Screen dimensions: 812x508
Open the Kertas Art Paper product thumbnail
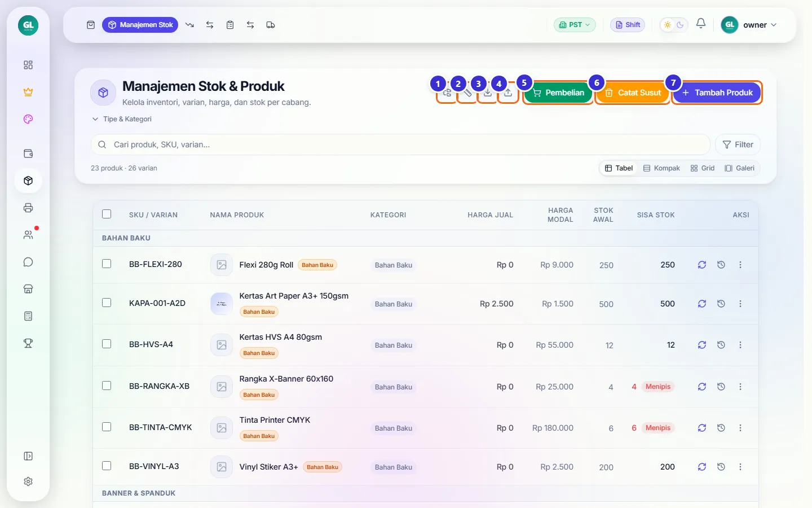[x=222, y=304]
